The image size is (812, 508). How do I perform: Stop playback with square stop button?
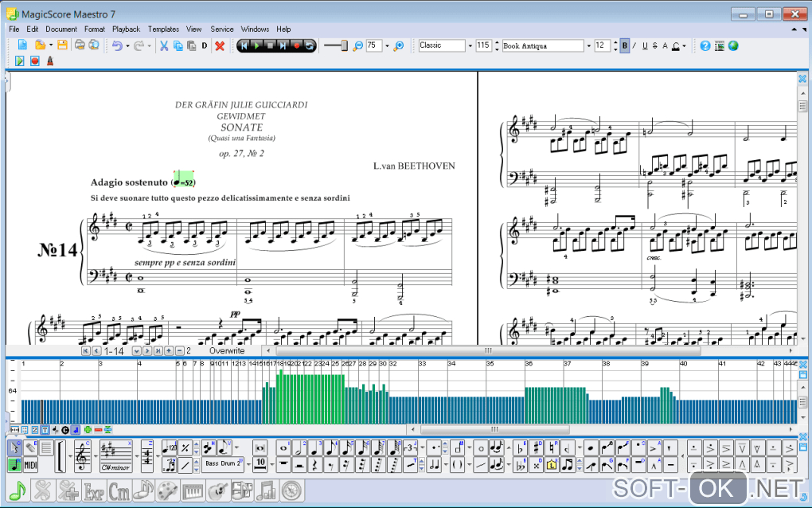click(x=270, y=46)
